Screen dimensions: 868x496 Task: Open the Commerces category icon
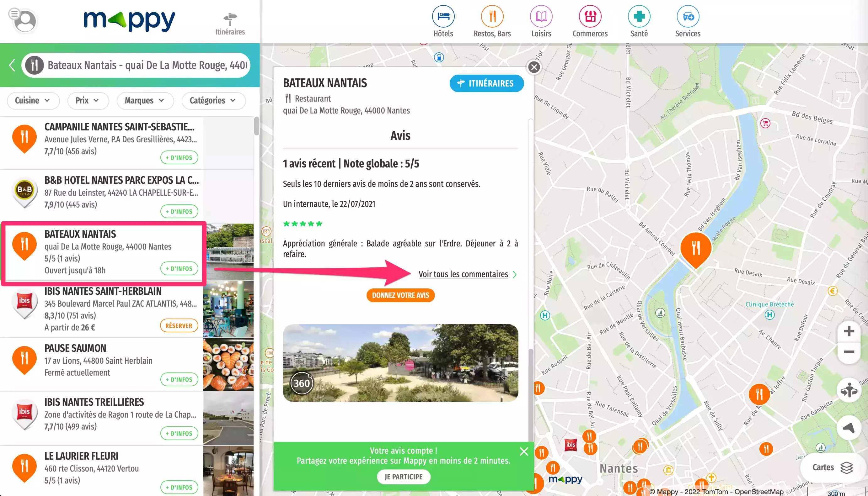click(590, 16)
